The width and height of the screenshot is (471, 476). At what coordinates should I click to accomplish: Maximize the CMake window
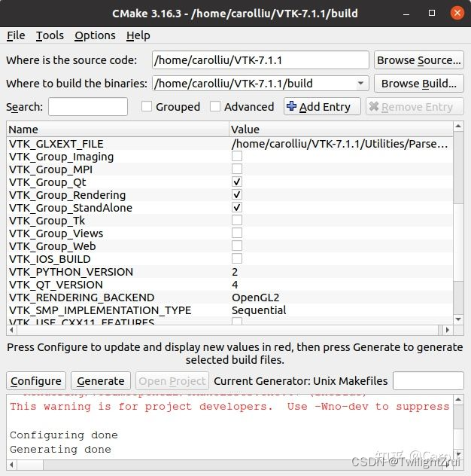432,13
